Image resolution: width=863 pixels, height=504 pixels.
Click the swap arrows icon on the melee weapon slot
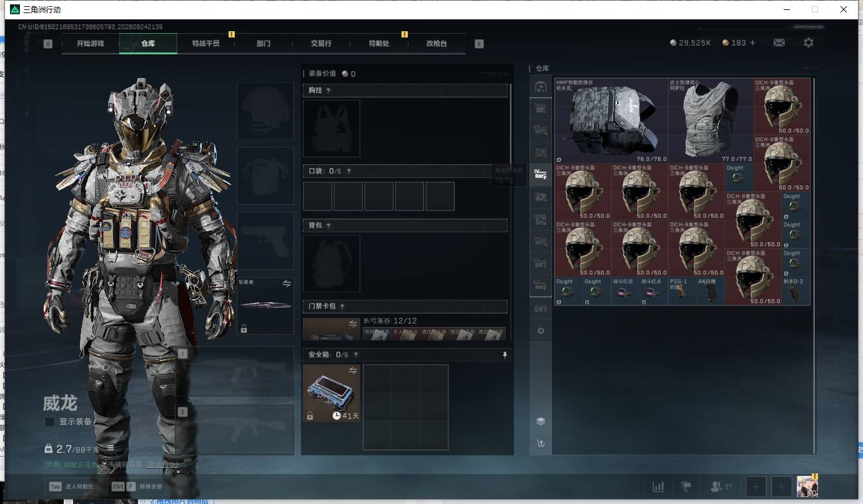287,284
